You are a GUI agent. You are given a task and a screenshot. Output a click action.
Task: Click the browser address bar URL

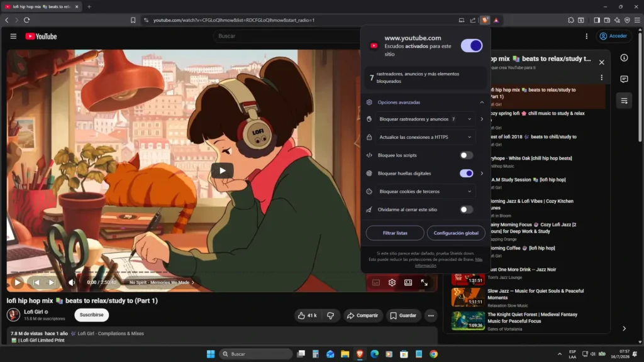234,20
